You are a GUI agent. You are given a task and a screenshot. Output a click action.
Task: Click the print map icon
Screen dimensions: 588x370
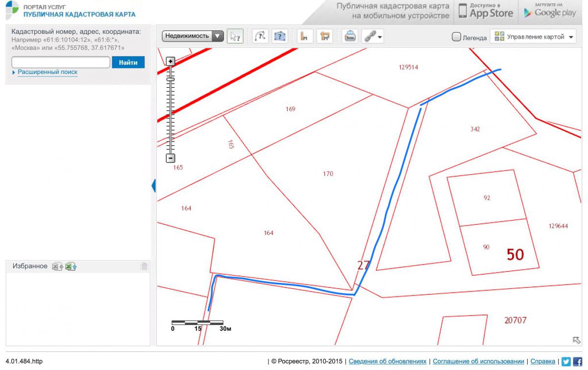point(350,36)
